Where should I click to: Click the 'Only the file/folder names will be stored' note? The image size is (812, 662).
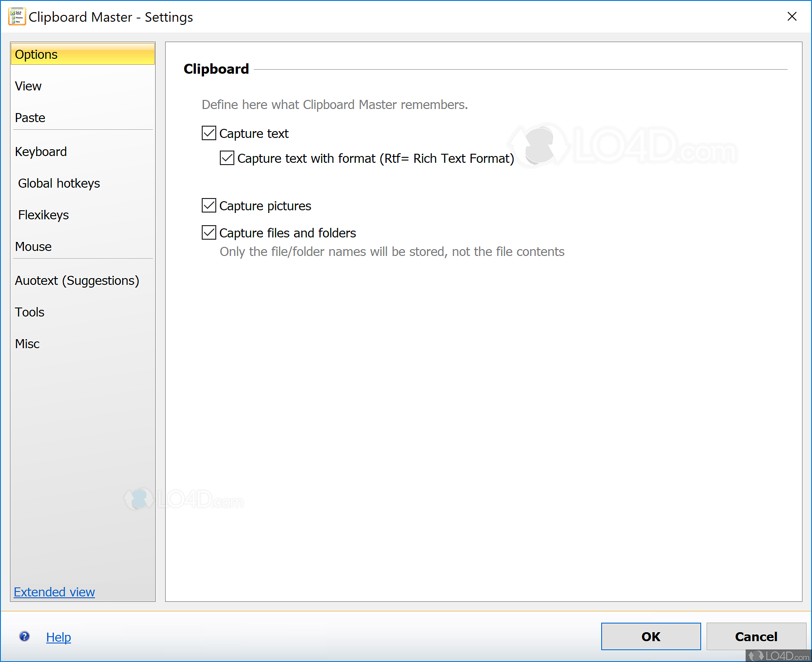click(x=392, y=251)
